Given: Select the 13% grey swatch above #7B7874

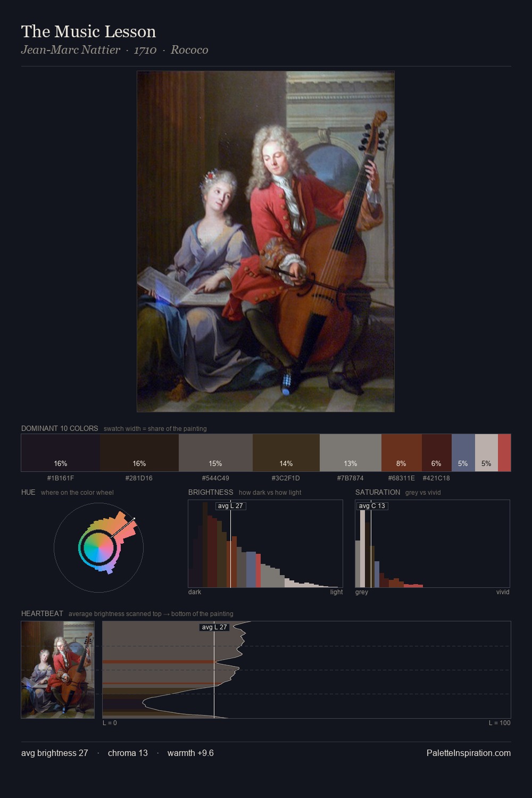Looking at the screenshot, I should click(351, 453).
